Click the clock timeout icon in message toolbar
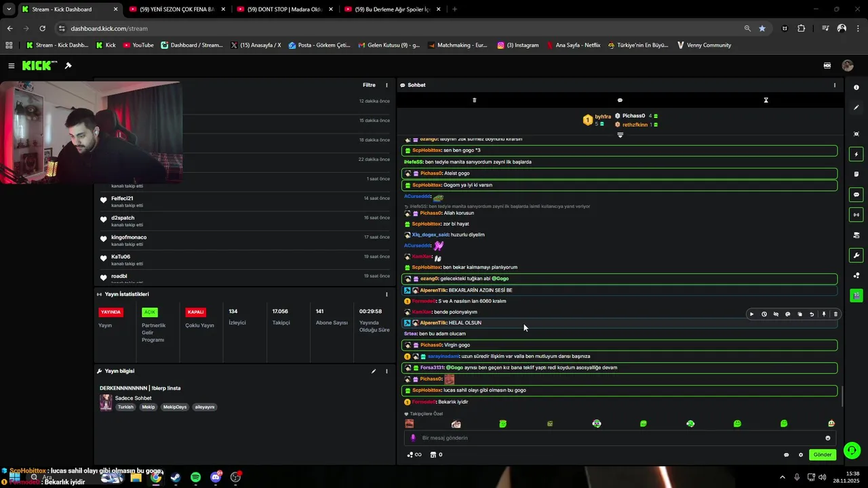The image size is (868, 488). tap(764, 314)
